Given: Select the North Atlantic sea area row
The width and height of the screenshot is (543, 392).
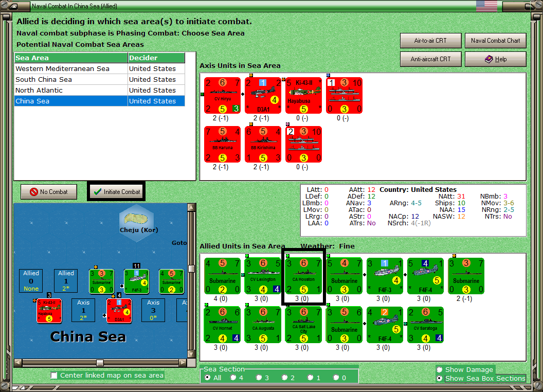Looking at the screenshot, I should tap(99, 90).
